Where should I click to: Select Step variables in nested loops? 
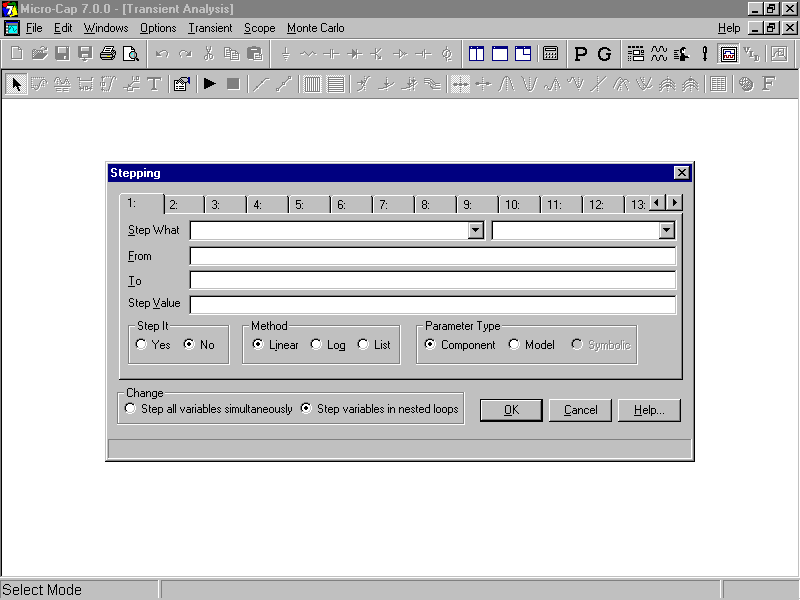[379, 409]
